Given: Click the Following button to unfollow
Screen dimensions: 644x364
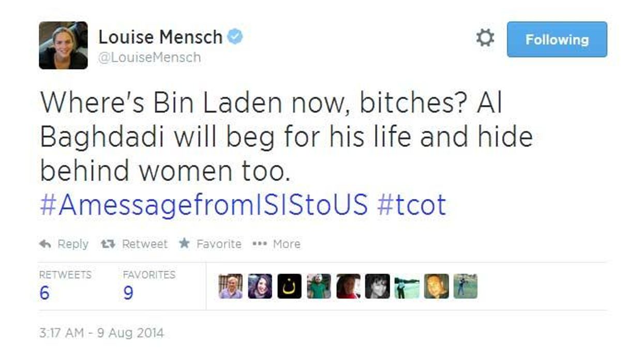Looking at the screenshot, I should (x=557, y=39).
